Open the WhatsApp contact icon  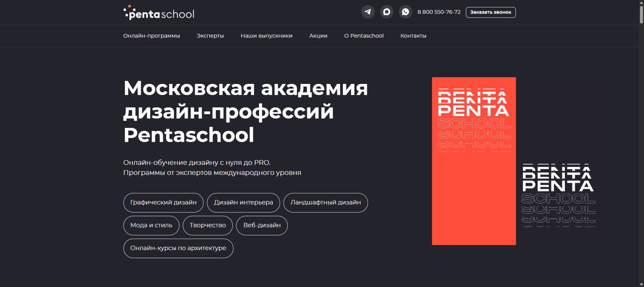[x=405, y=12]
